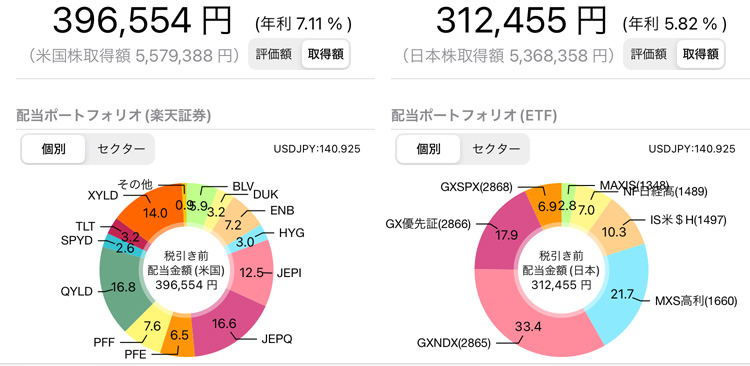
Task: Switch ETF portfolio to セクター view
Action: [x=496, y=149]
